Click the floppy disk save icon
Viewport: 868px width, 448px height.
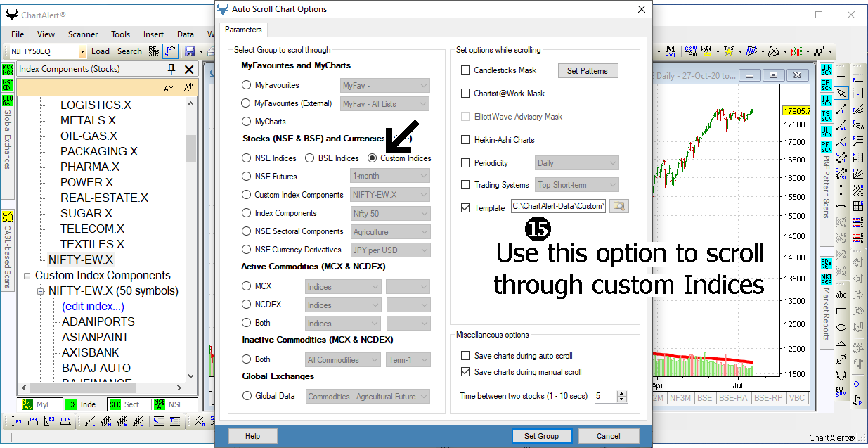tap(190, 51)
